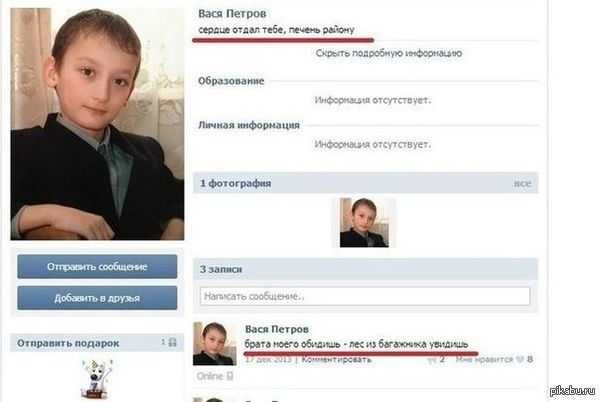Open the large profile photo

[x=97, y=124]
